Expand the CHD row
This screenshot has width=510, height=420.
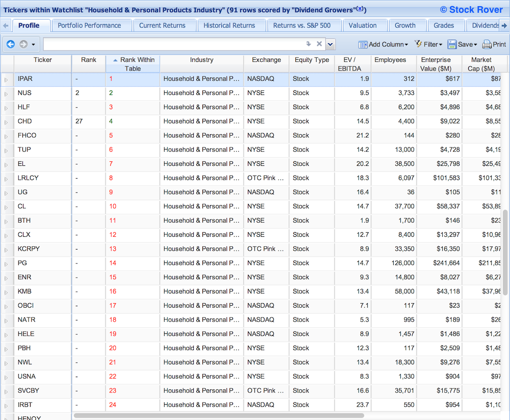(6, 122)
